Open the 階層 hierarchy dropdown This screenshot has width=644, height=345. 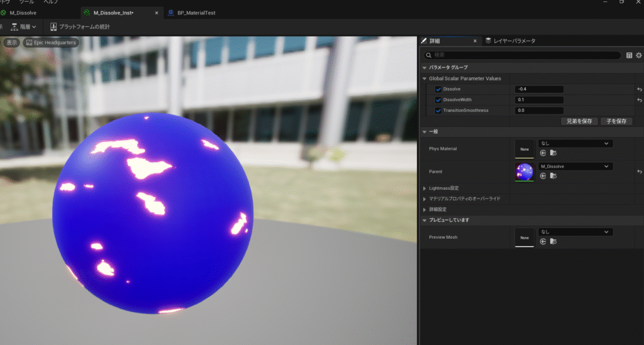(x=23, y=26)
